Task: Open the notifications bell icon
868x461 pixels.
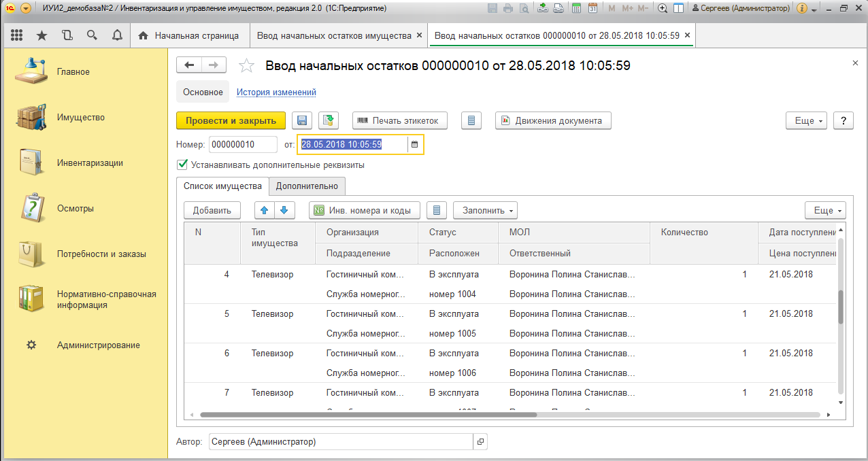Action: (x=117, y=35)
